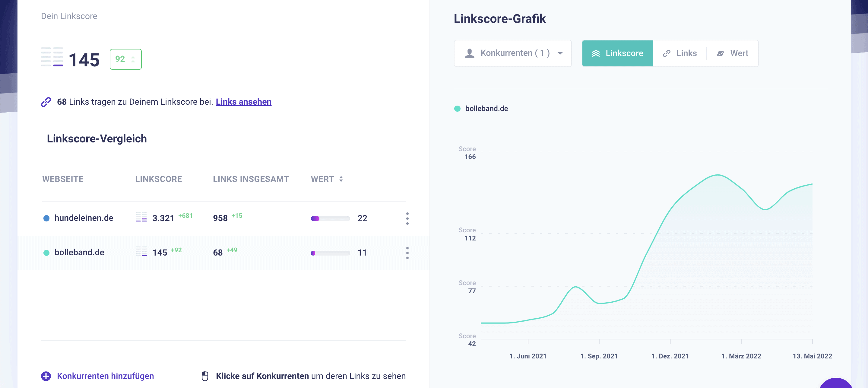The image size is (868, 388).
Task: Click the plus icon beside Konkurrenten hinzufügen
Action: point(46,376)
